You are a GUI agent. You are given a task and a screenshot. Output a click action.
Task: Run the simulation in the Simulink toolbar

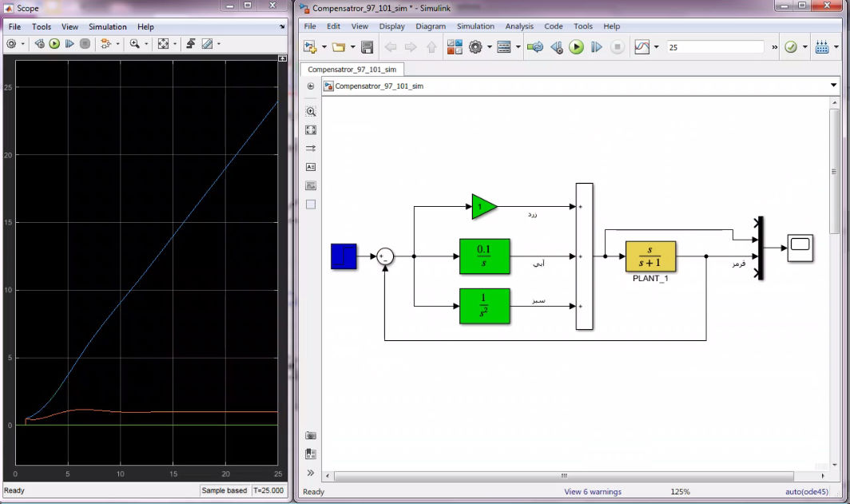(x=576, y=47)
